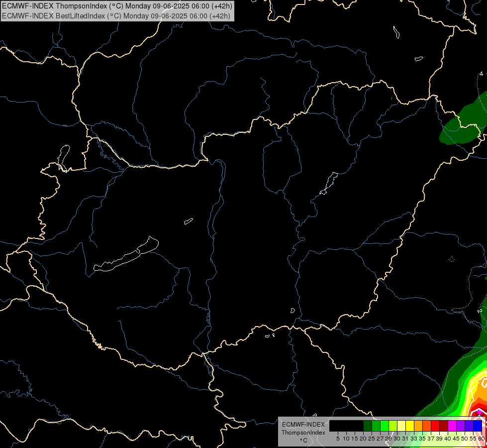
Task: Click the legend tick value 33
Action: coord(414,439)
